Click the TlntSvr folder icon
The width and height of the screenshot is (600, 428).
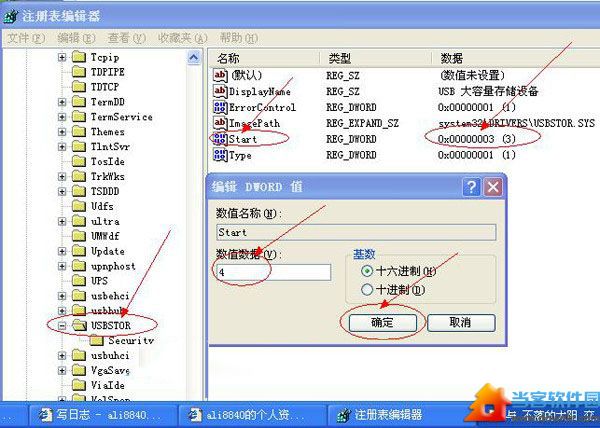pos(79,146)
